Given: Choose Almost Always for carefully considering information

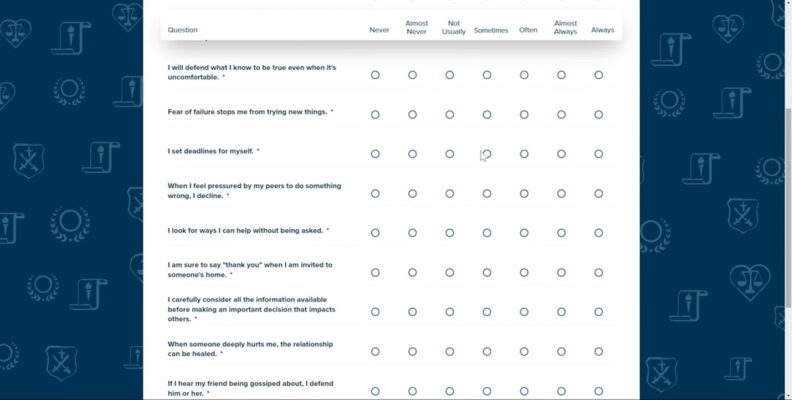Looking at the screenshot, I should point(561,312).
